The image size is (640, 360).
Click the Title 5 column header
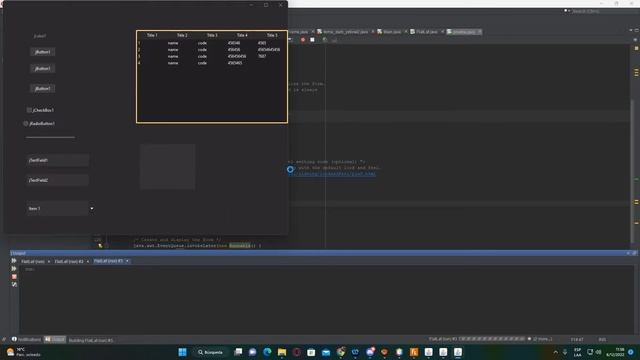[x=272, y=36]
